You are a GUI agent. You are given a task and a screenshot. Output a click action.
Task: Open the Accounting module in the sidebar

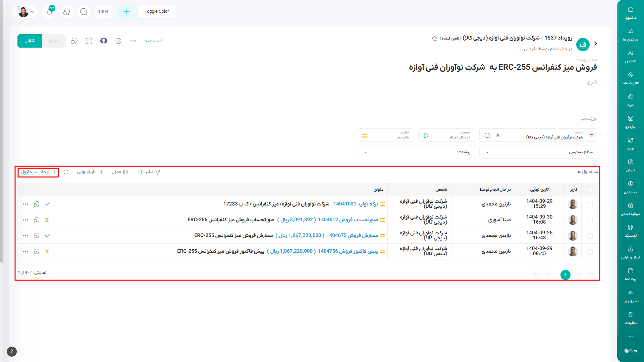pos(630,187)
